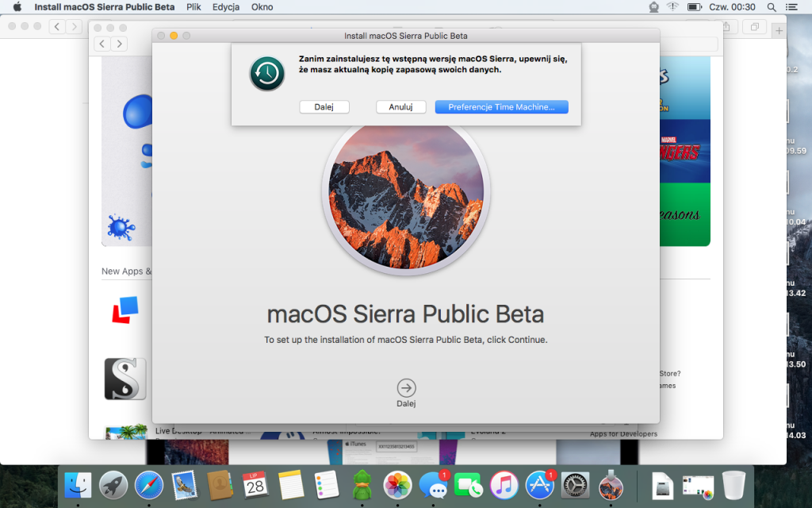Open the disk document icon beside Trash stack
Viewport: 812px width, 508px height.
point(662,486)
